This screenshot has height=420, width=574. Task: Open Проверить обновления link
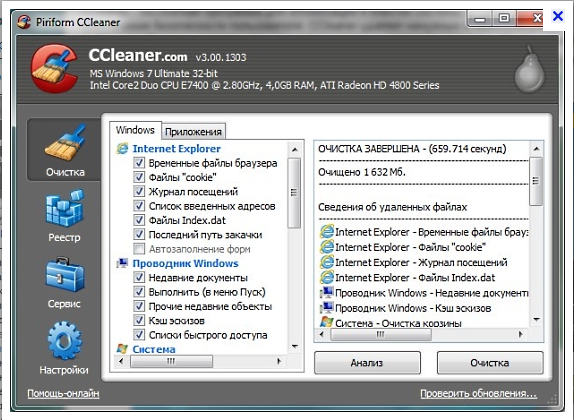(x=478, y=393)
